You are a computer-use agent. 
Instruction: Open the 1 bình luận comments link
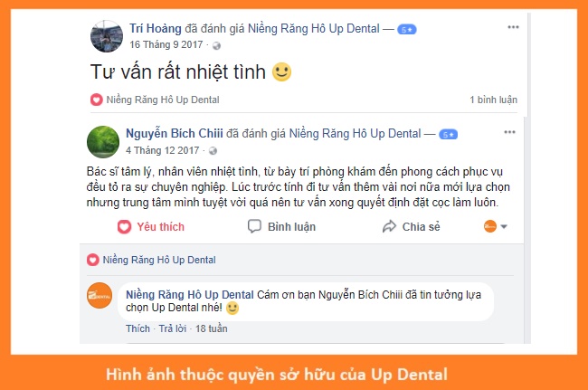coord(493,100)
